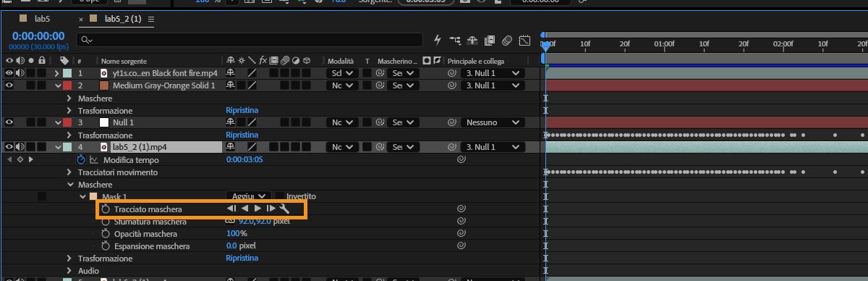Go to previous Modifica tempo keyframe

[x=9, y=159]
